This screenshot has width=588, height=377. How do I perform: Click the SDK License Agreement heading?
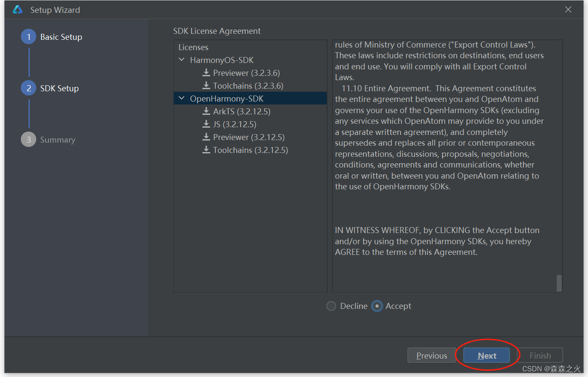217,31
